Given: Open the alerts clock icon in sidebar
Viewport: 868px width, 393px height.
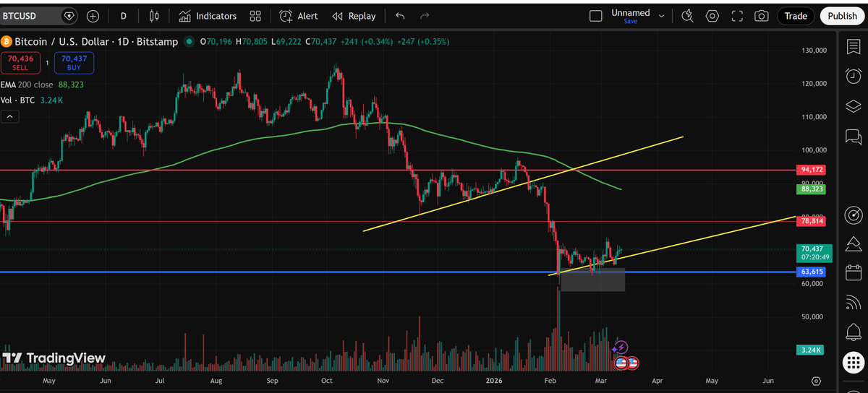Looking at the screenshot, I should 853,76.
